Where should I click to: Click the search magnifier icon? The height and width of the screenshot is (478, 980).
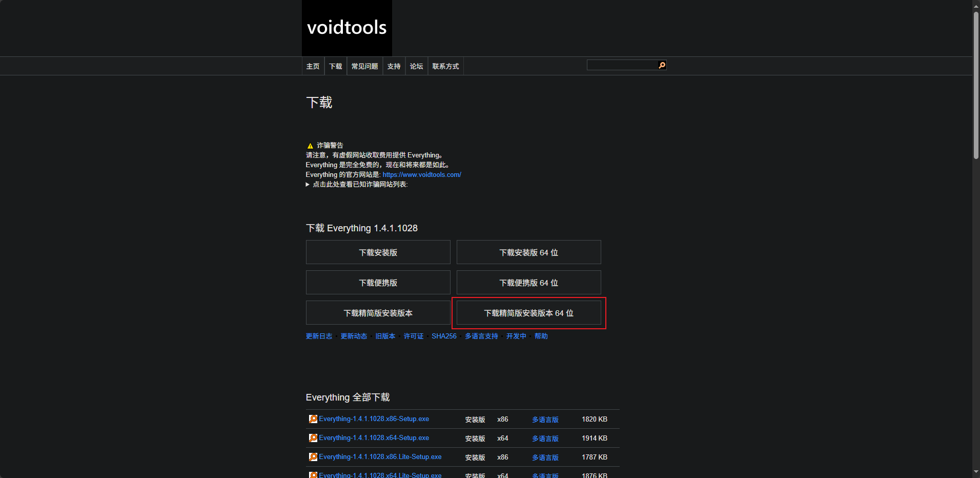click(662, 65)
